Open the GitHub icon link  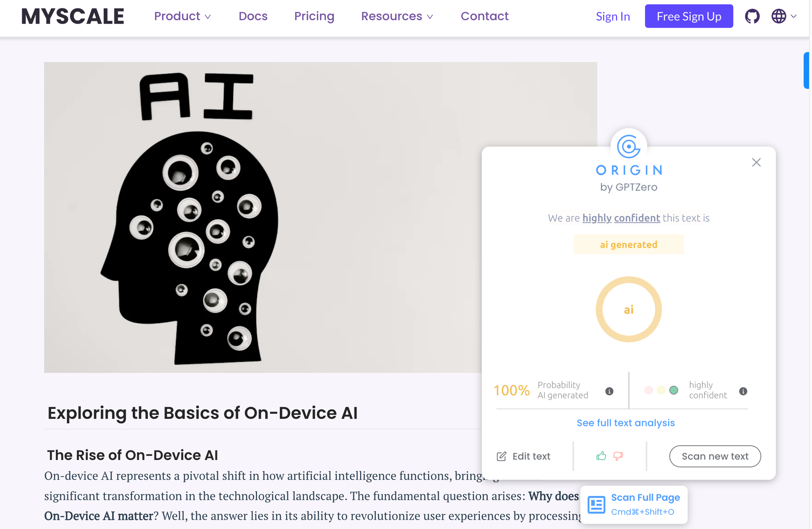[752, 16]
